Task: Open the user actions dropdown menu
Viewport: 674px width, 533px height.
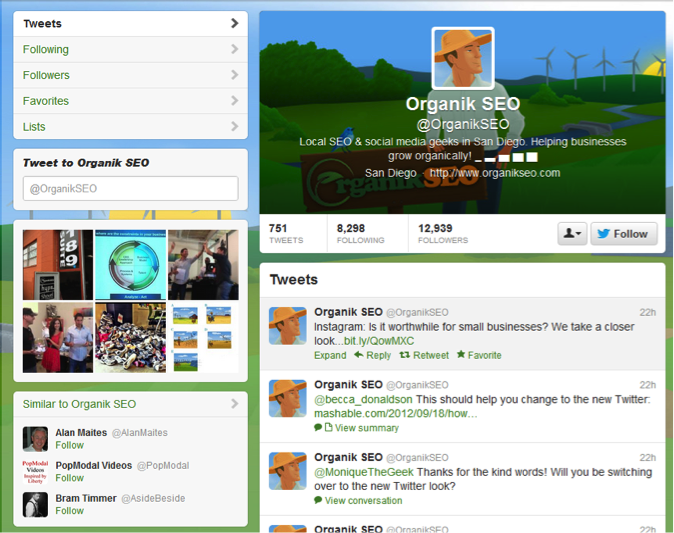Action: (x=572, y=233)
